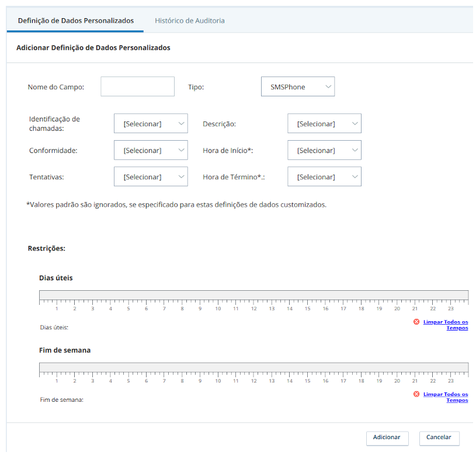Open the Tentativas dropdown

151,176
